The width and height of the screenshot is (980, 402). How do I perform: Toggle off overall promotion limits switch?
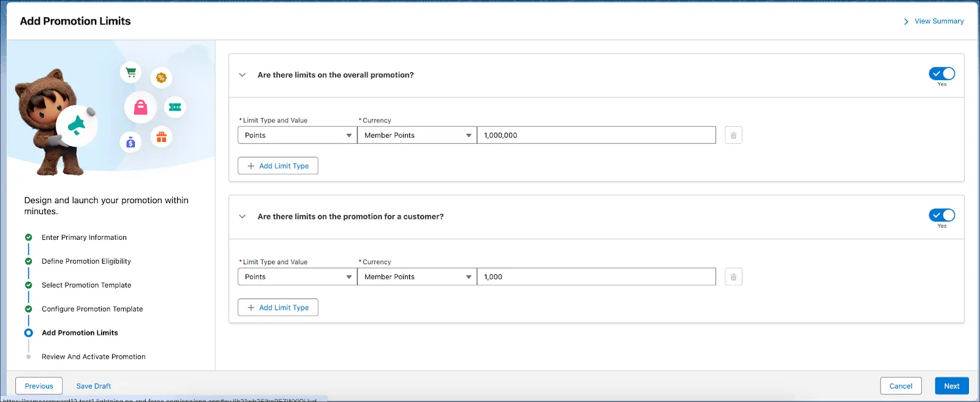click(942, 73)
